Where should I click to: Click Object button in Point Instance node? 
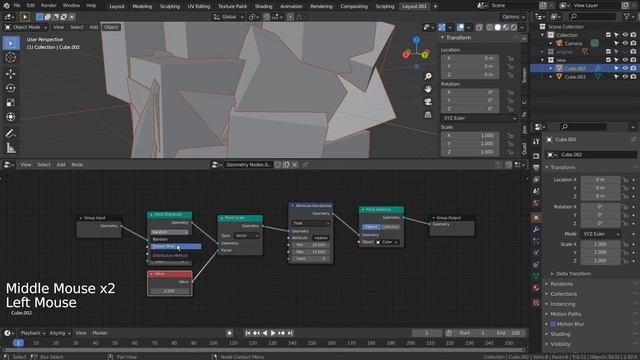point(371,227)
